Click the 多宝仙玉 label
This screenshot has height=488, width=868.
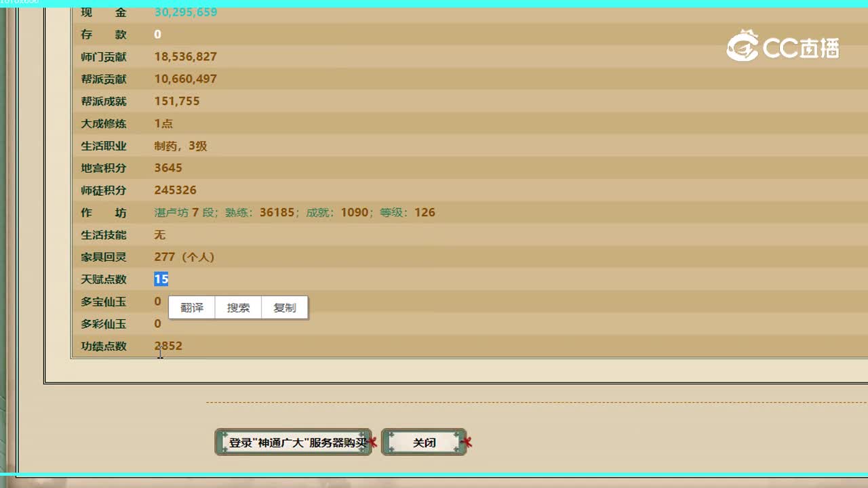click(104, 302)
